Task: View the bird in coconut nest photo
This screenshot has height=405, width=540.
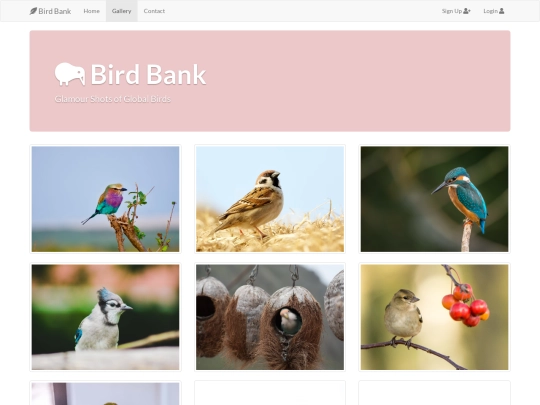Action: point(270,317)
